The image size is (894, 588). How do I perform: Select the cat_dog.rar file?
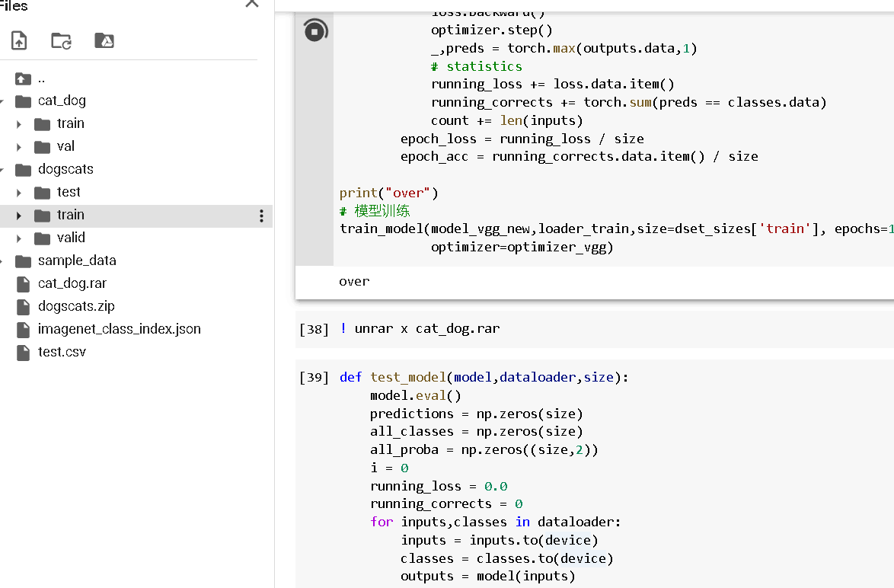[72, 283]
